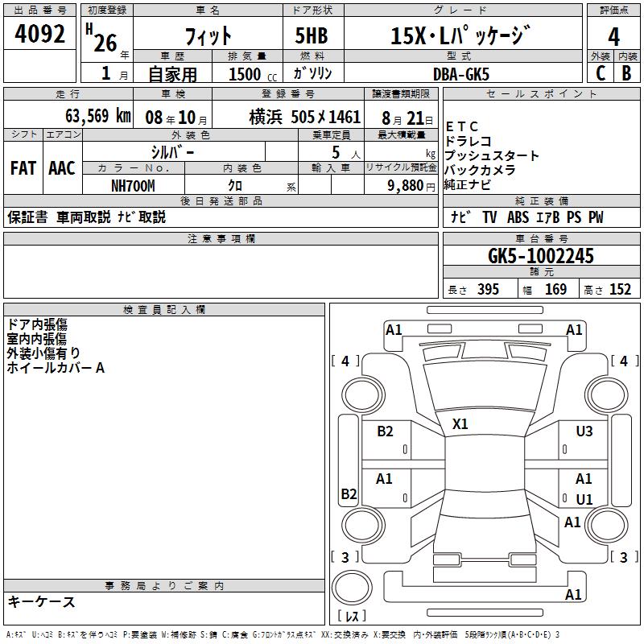Screen dimensions: 644x644
Task: Select the air conditioner value AAC
Action: tap(62, 168)
